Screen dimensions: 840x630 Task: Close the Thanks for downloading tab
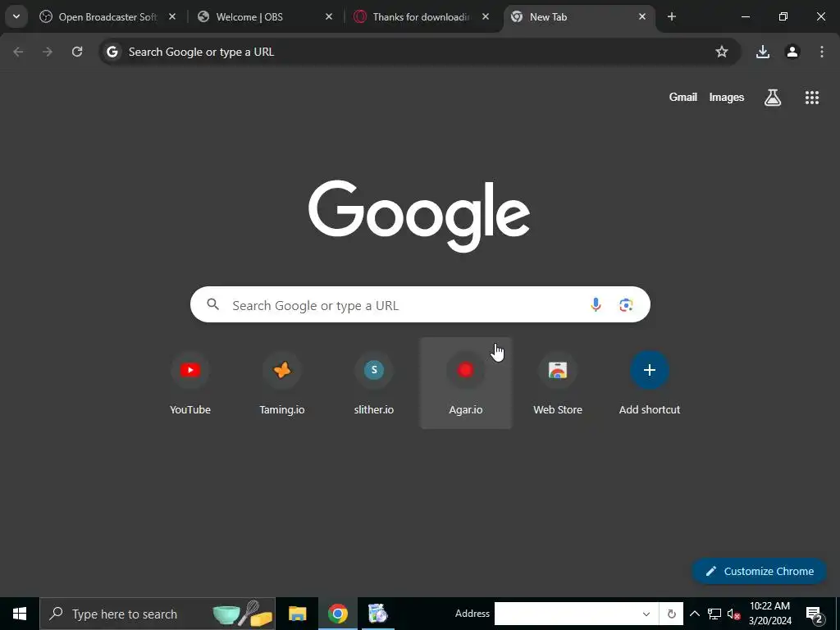click(x=486, y=17)
